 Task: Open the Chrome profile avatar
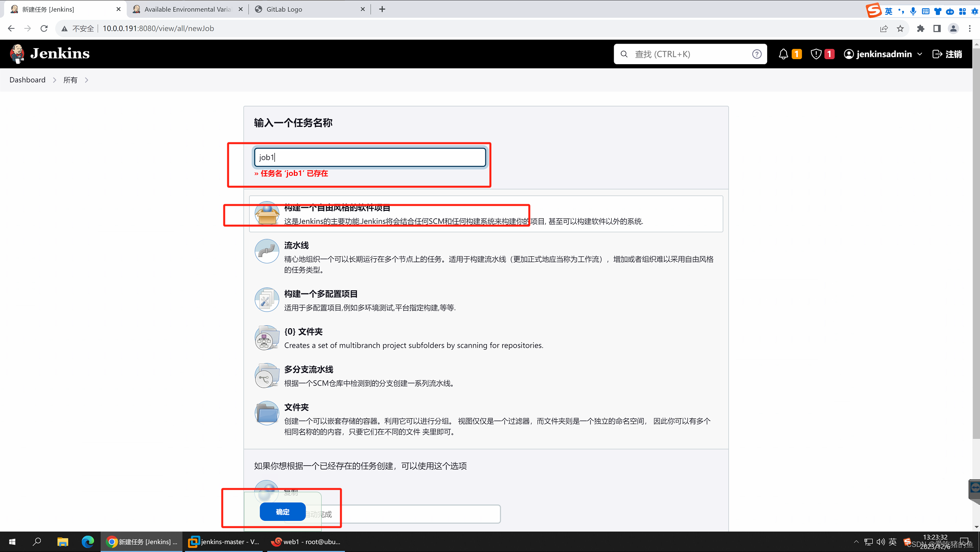point(953,28)
